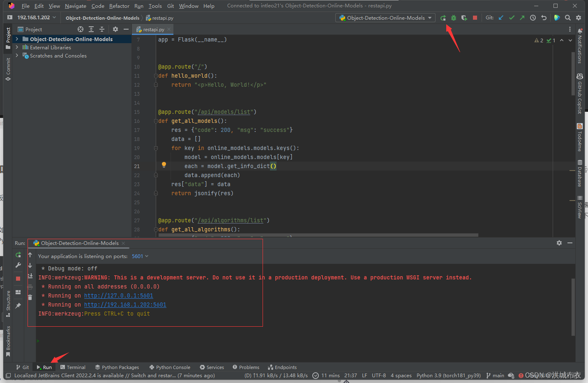The width and height of the screenshot is (588, 383).
Task: Toggle the Project tool window side tab
Action: [8, 38]
